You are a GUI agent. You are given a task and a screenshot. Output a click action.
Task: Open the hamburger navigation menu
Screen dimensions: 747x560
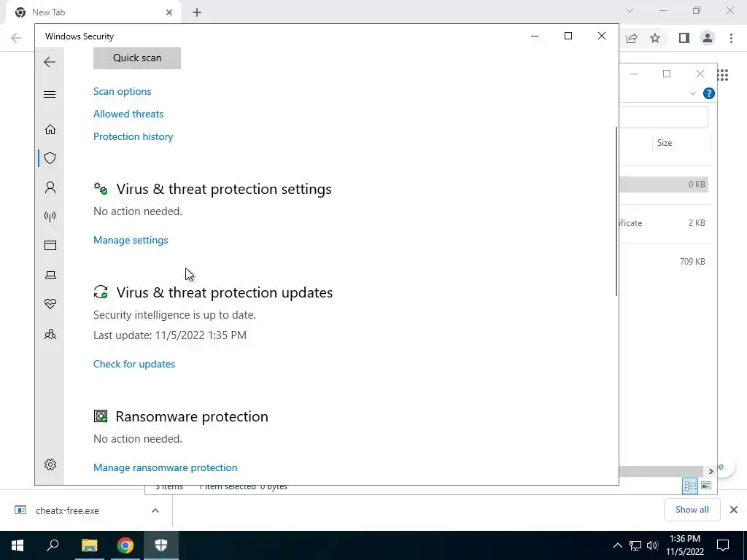50,94
